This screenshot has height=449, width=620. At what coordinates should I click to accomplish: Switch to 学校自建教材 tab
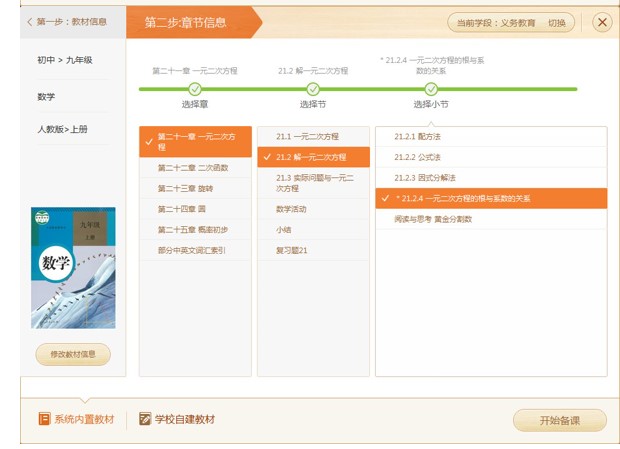click(x=177, y=419)
